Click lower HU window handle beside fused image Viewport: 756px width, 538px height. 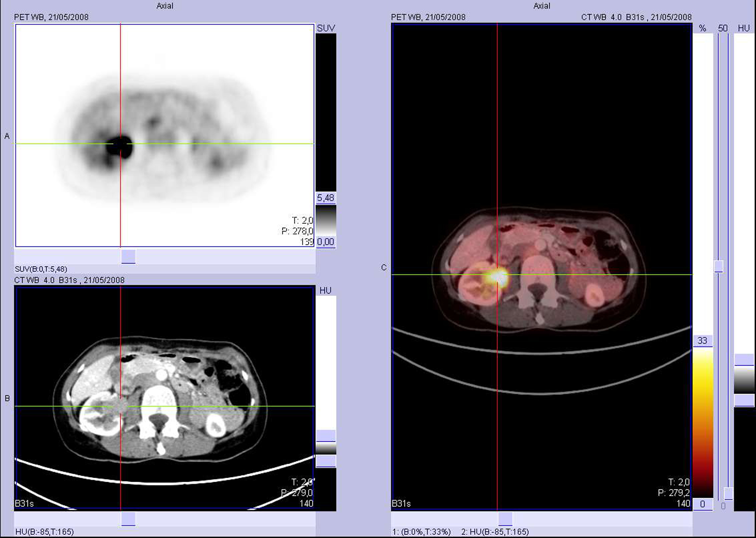pos(744,401)
